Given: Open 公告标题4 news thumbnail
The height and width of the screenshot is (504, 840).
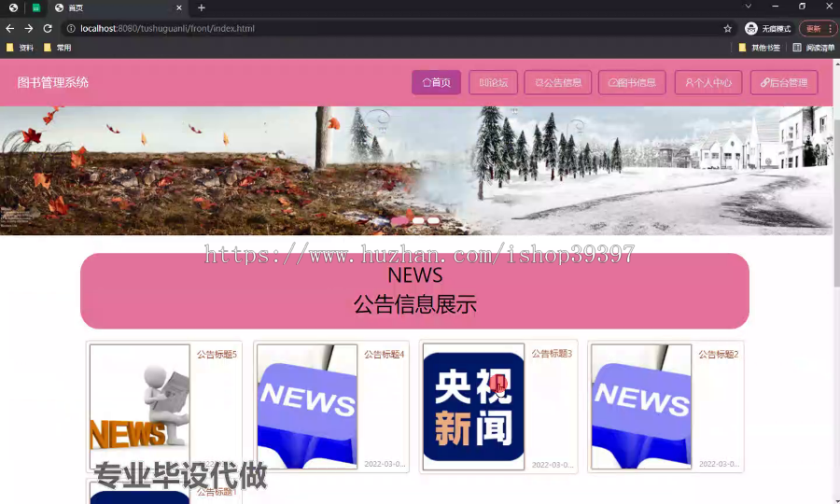Looking at the screenshot, I should click(x=307, y=407).
